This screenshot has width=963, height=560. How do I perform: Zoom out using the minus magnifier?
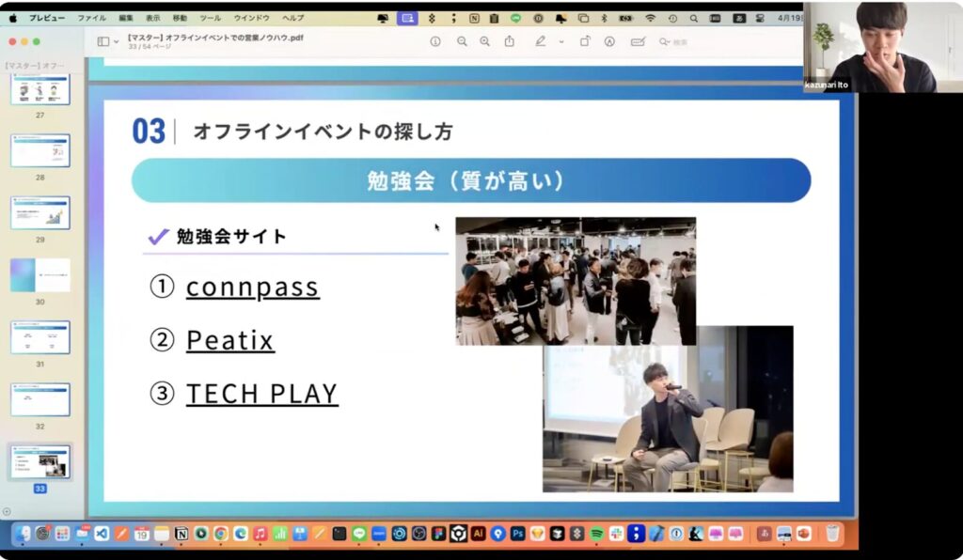pos(462,41)
